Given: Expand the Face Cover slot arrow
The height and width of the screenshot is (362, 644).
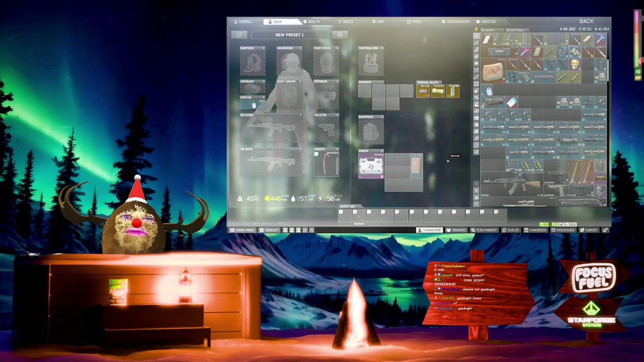Looking at the screenshot, I should pyautogui.click(x=337, y=48).
